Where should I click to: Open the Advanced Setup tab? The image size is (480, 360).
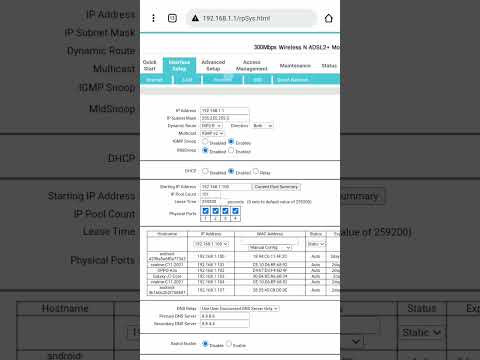(213, 65)
